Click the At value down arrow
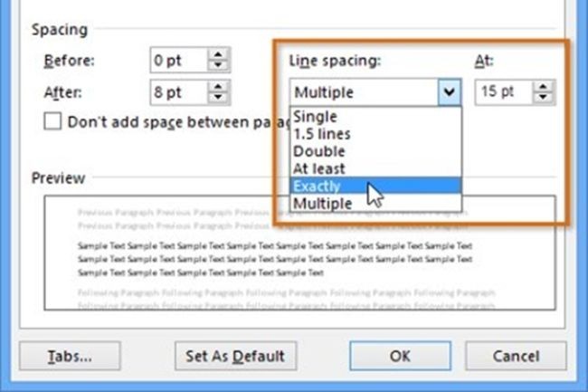This screenshot has width=588, height=392. click(543, 97)
